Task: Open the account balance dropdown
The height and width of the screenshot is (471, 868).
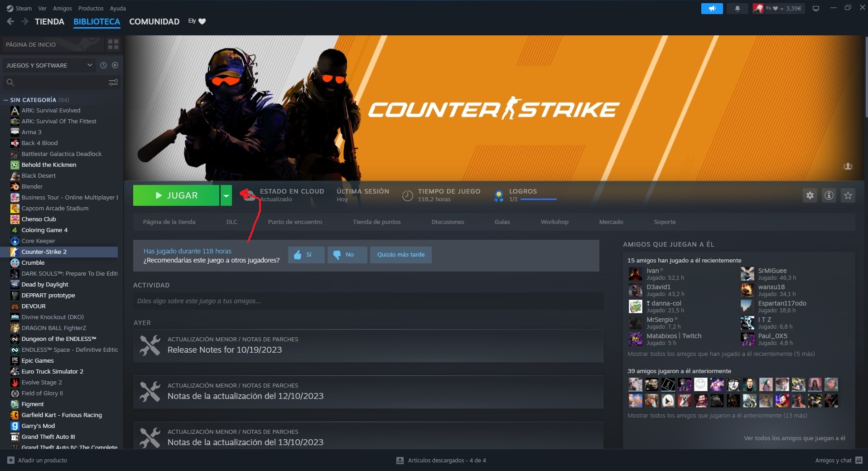Action: 778,9
